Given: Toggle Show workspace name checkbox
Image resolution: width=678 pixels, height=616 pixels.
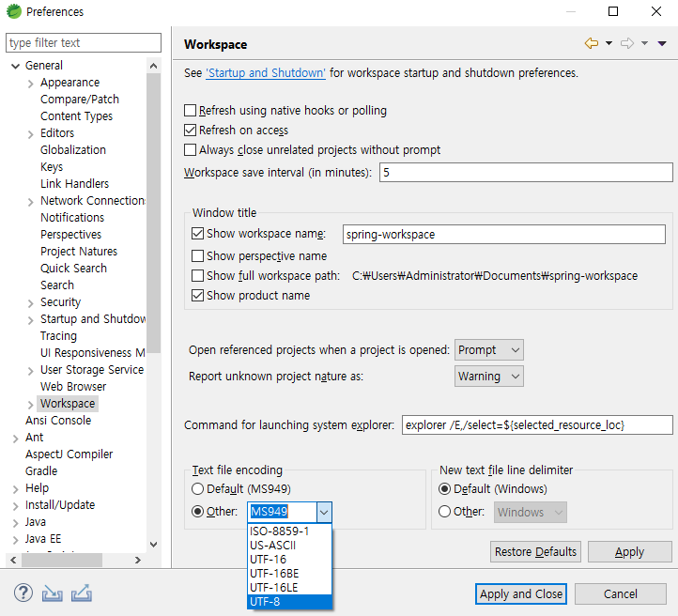Looking at the screenshot, I should coord(197,234).
